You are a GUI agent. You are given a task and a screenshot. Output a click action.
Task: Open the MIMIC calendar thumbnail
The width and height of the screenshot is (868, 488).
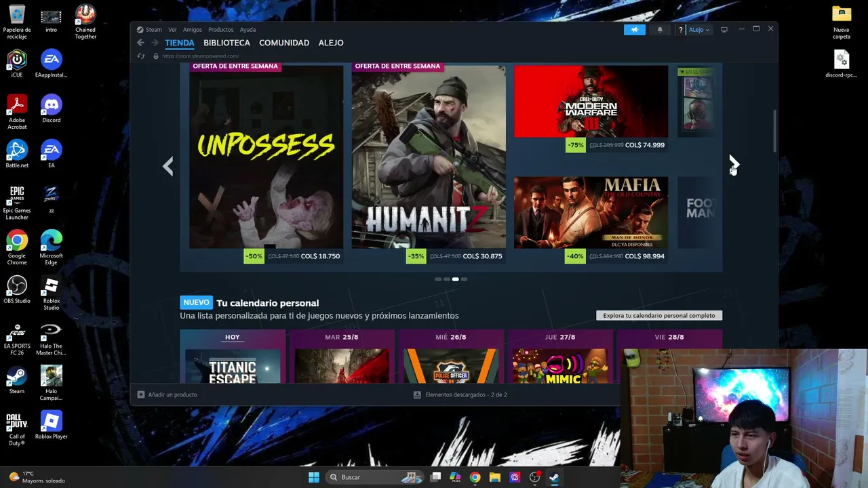coord(560,366)
